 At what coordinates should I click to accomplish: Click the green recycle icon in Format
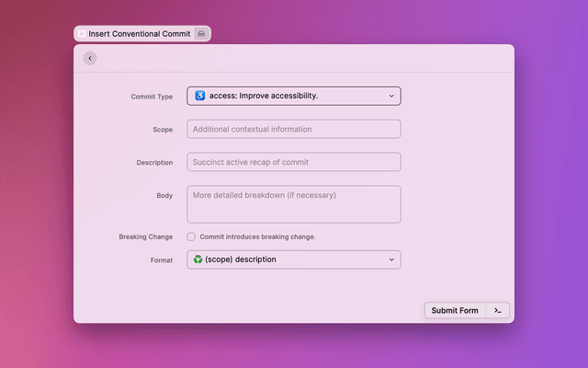198,259
